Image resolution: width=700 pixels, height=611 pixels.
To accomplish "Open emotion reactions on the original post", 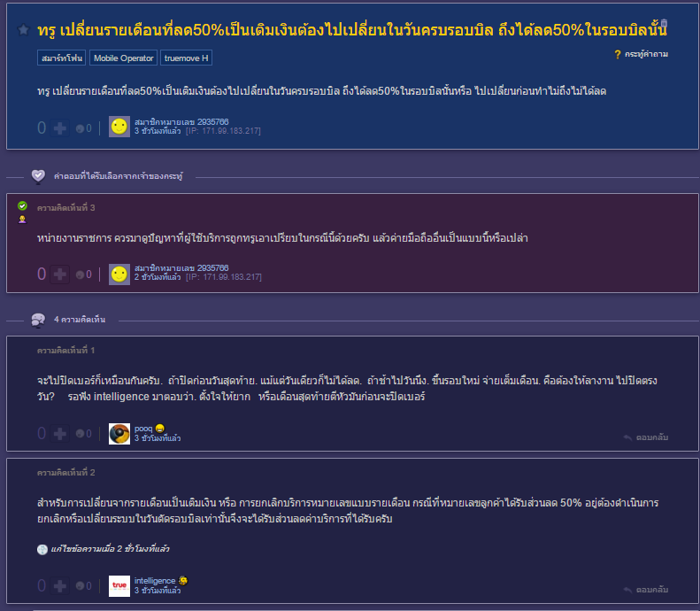I will pos(83,128).
